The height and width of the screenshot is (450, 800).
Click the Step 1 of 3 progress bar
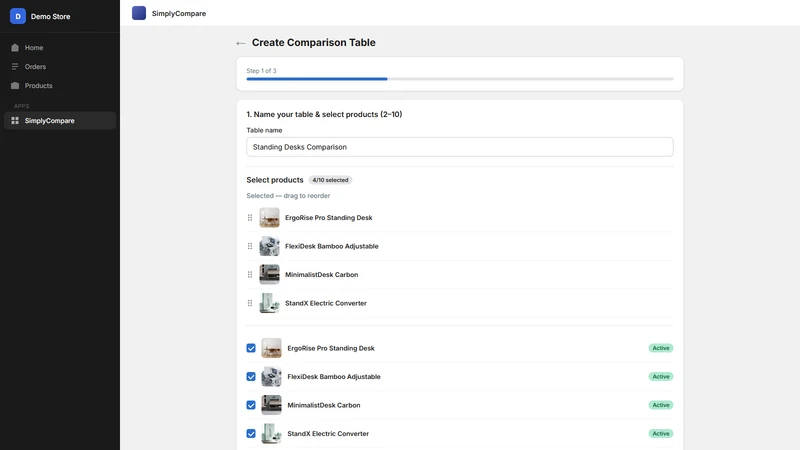click(x=460, y=79)
